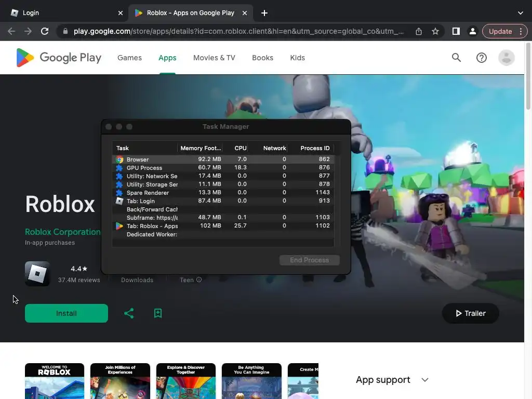Image resolution: width=532 pixels, height=399 pixels.
Task: Open the Games section
Action: 129,58
